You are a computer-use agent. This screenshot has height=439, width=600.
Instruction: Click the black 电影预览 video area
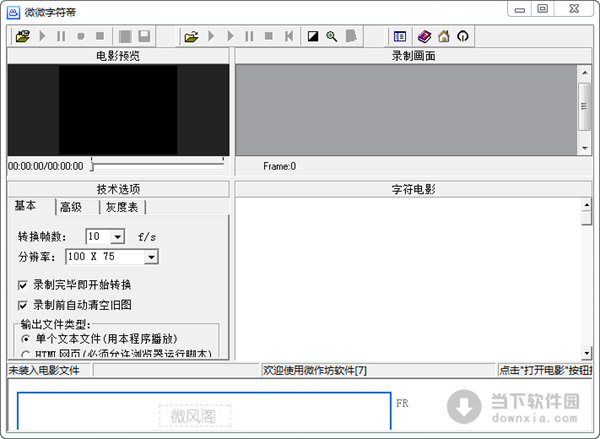tap(118, 110)
